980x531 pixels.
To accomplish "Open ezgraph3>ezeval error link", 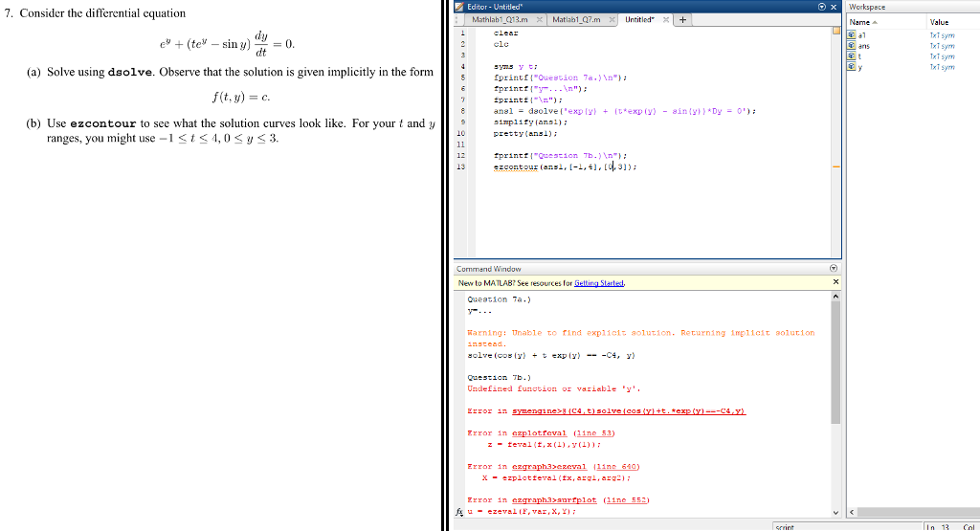I will (x=549, y=467).
